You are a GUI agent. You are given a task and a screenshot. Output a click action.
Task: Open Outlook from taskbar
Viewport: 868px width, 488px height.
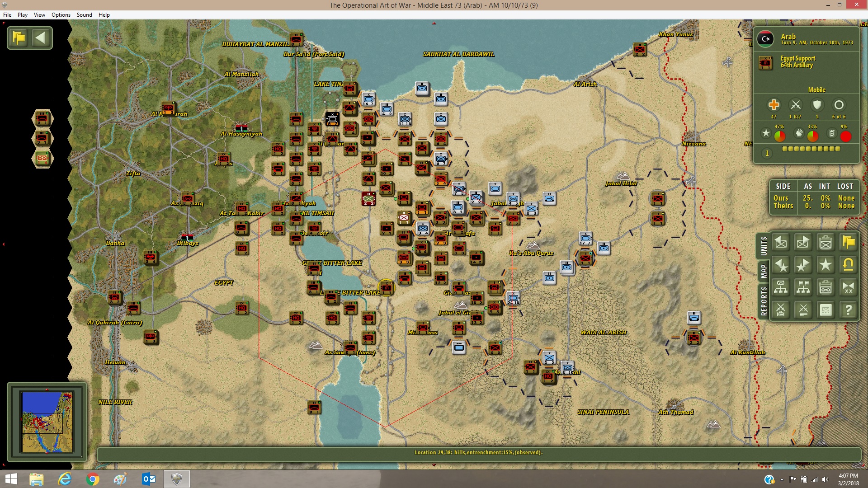pos(148,479)
